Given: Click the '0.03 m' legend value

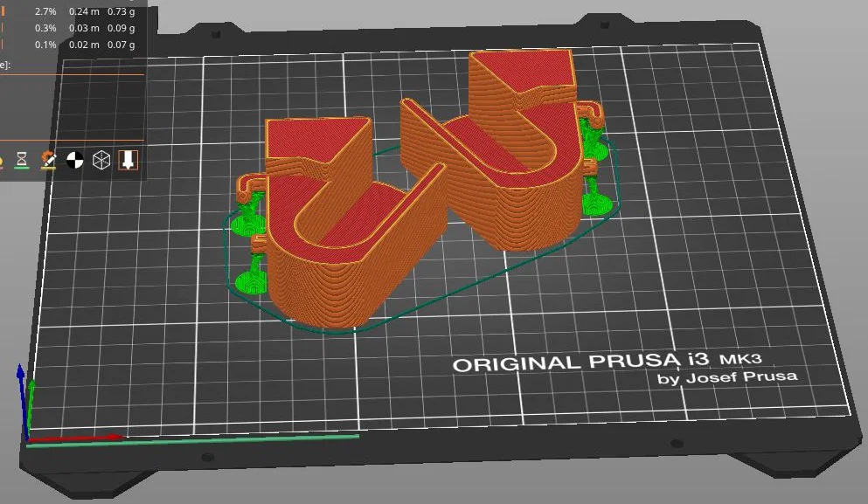Looking at the screenshot, I should pos(84,28).
